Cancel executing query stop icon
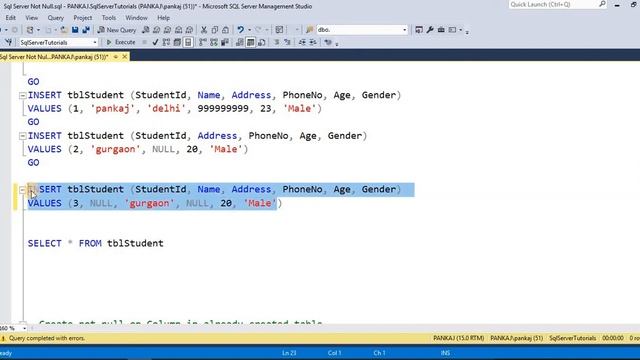This screenshot has width=640, height=360. coord(144,42)
